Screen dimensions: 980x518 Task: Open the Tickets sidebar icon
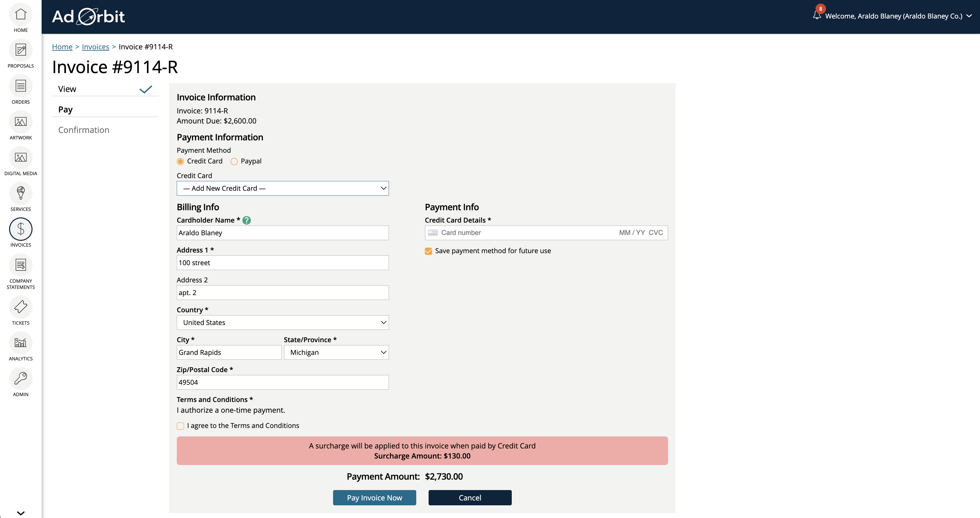click(20, 307)
